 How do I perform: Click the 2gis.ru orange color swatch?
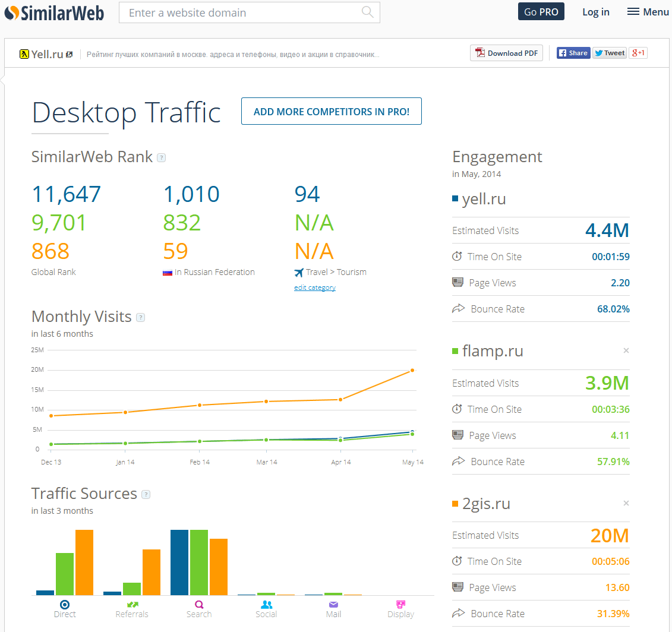(x=455, y=504)
